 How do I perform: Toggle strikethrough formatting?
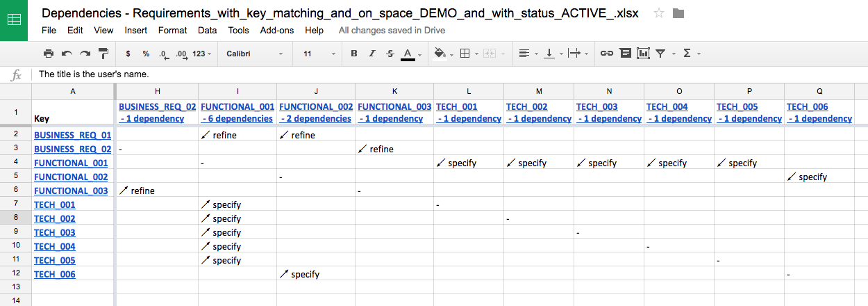tap(390, 54)
